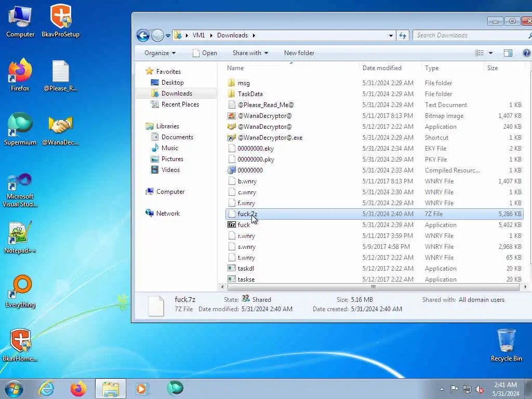
Task: Click the network tray icon
Action: [467, 389]
